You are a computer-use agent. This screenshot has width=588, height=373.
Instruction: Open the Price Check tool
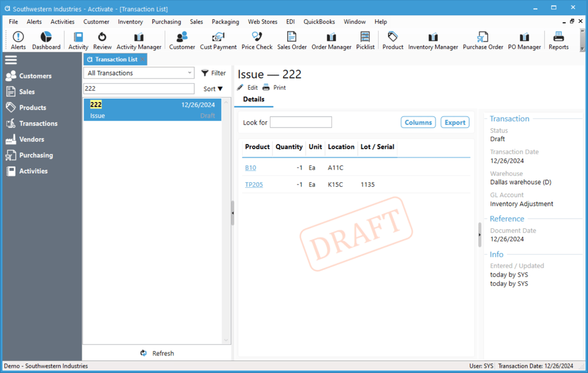(x=257, y=40)
